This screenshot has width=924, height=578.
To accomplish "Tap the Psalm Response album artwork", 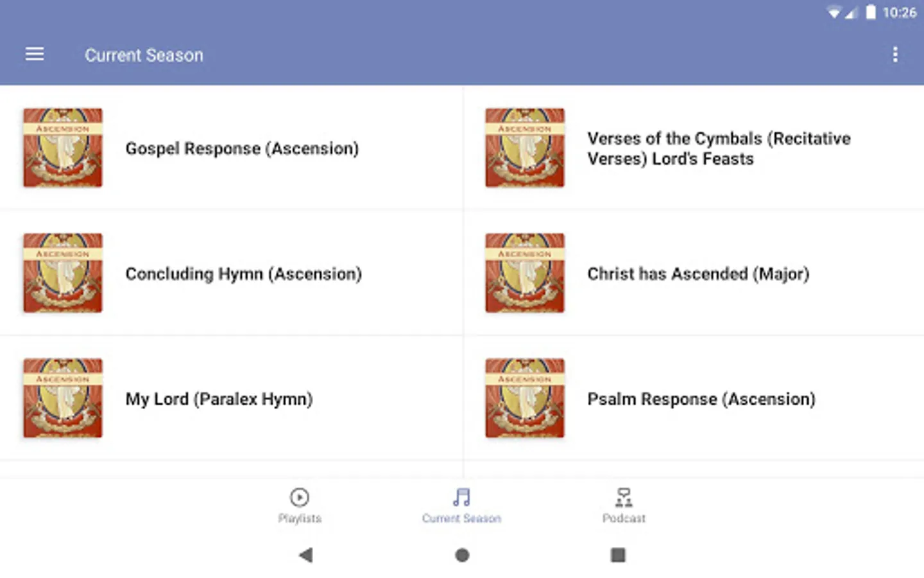I will (525, 398).
